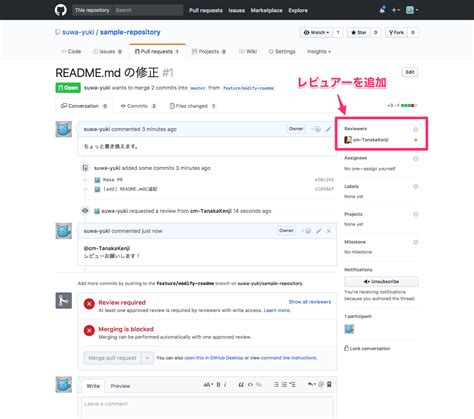Edit the pull request title
474x419 pixels.
point(410,72)
